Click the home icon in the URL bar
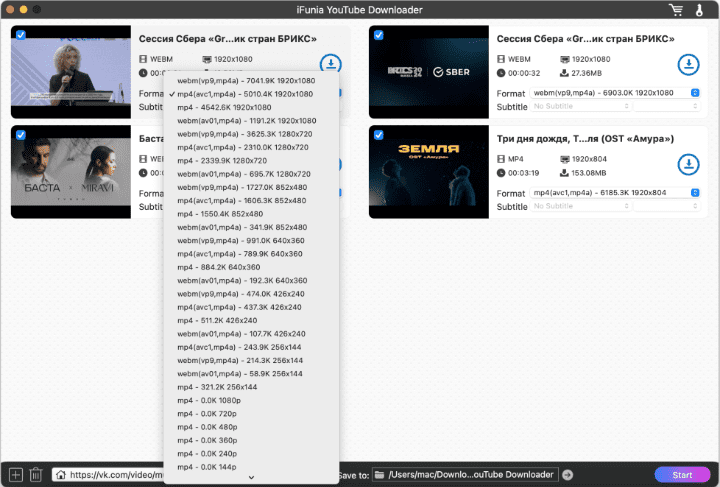Screen dimensions: 720x487 pyautogui.click(x=61, y=474)
